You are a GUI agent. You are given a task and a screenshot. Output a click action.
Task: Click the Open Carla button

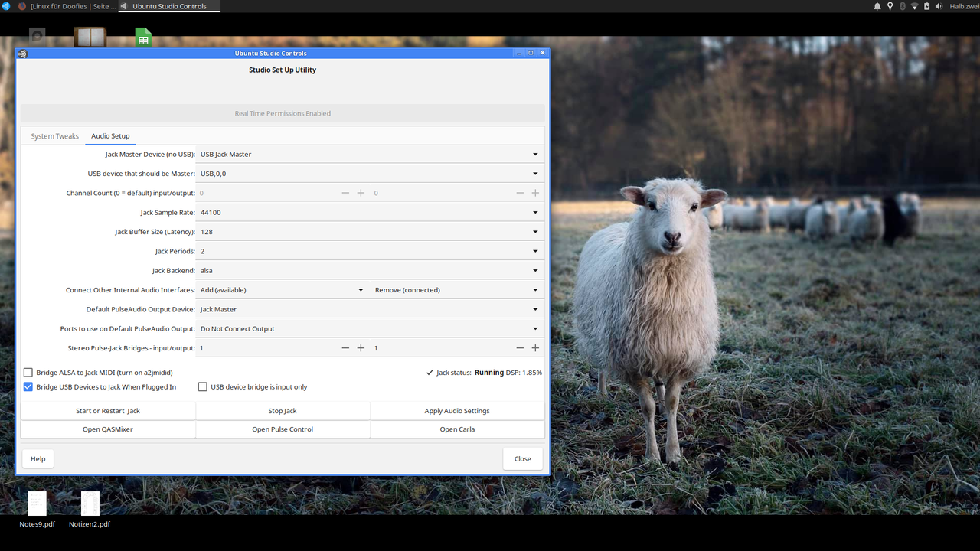(x=457, y=429)
